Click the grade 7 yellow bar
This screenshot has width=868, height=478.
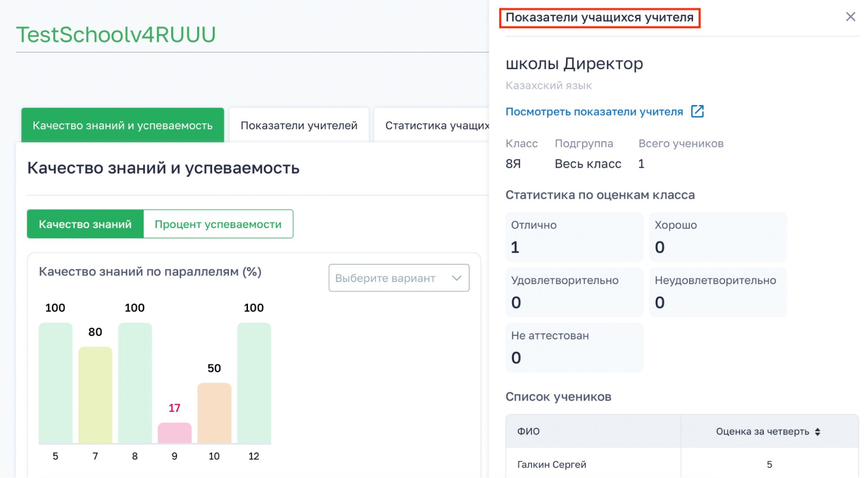coord(95,395)
